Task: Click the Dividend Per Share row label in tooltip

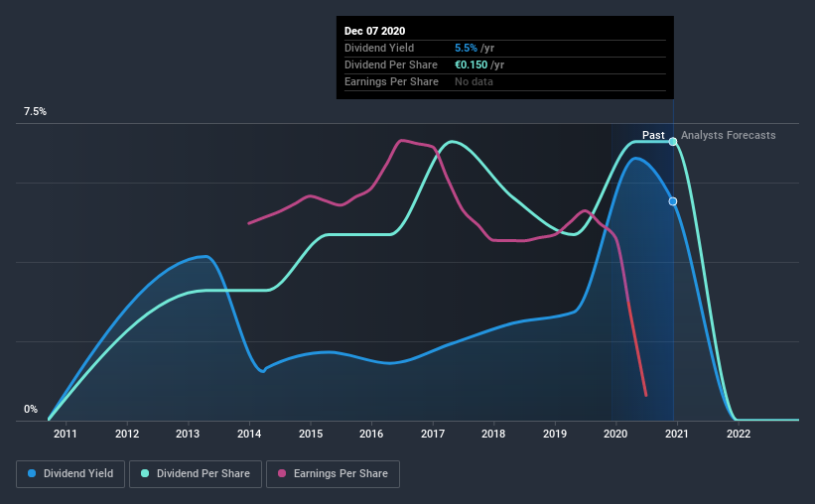Action: [391, 64]
